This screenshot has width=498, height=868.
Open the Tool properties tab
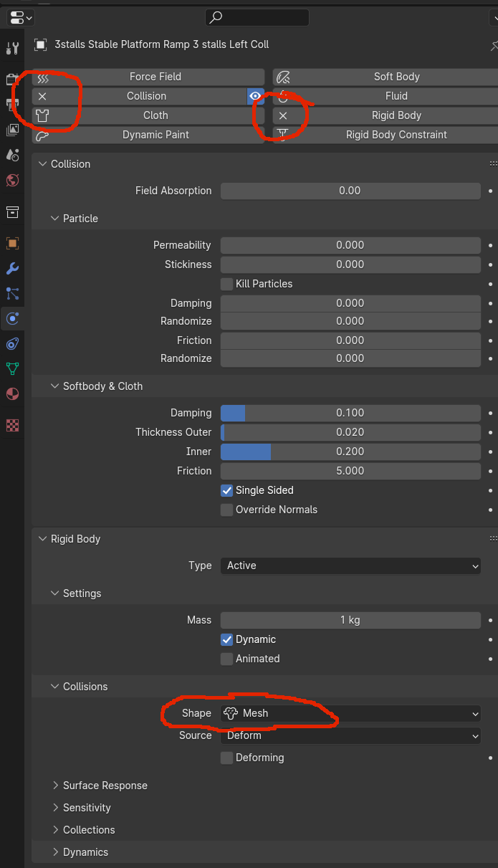tap(12, 48)
